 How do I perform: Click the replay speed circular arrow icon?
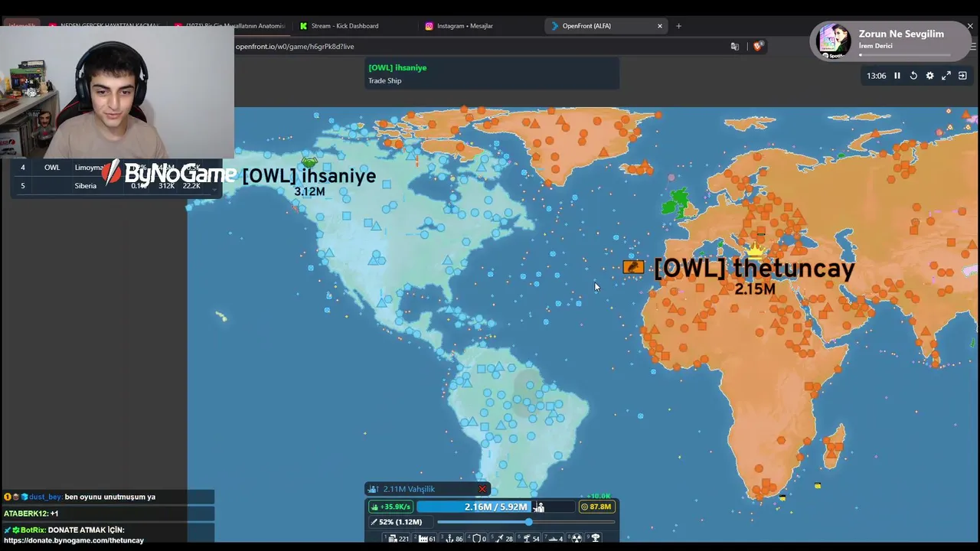coord(913,76)
